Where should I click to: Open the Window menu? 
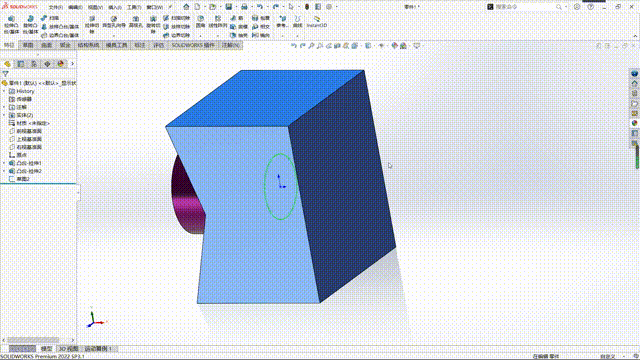pyautogui.click(x=154, y=7)
